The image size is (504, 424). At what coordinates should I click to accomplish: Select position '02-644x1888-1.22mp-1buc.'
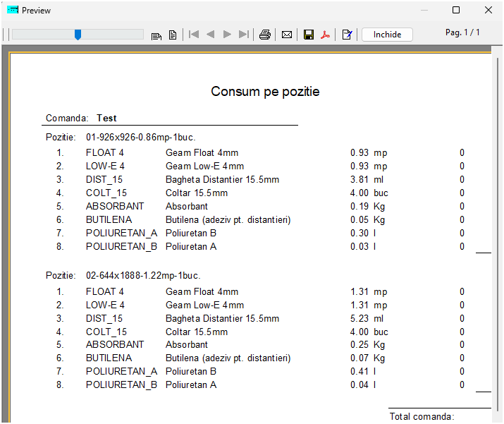click(x=143, y=276)
